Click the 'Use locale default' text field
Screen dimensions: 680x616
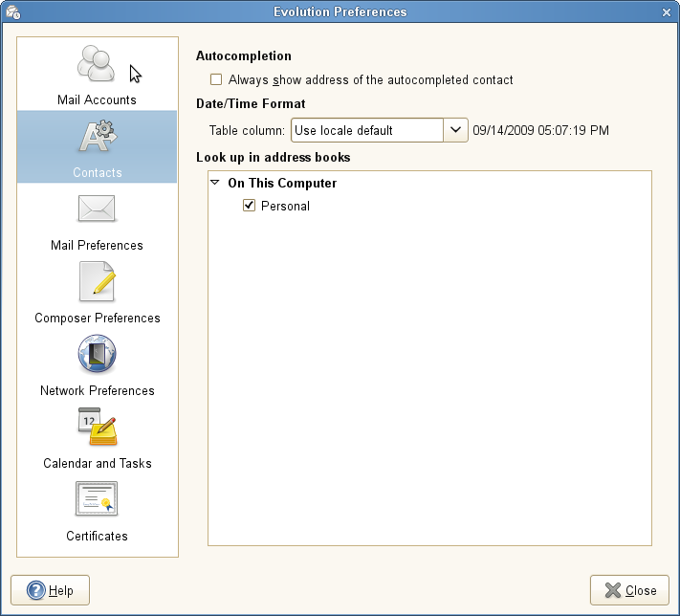pyautogui.click(x=367, y=130)
